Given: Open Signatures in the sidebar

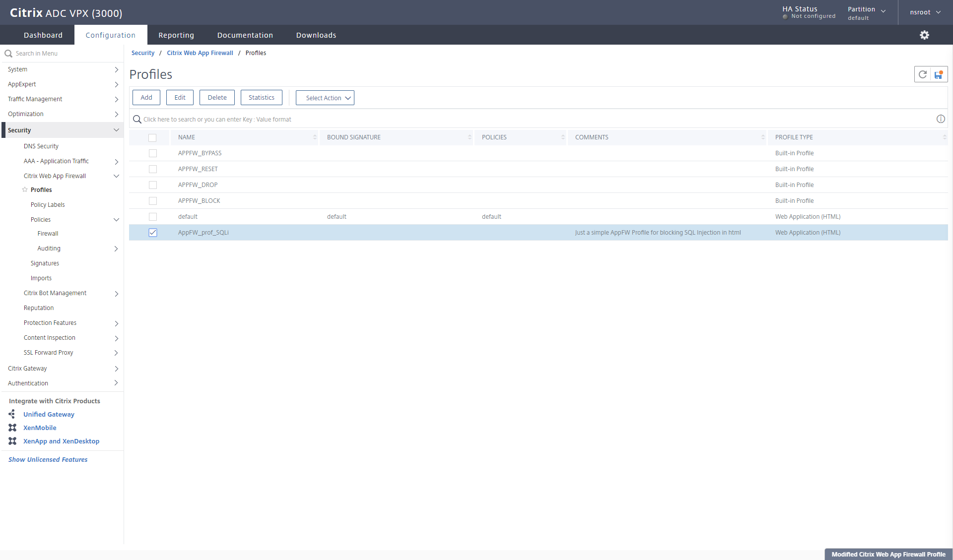Looking at the screenshot, I should 45,263.
